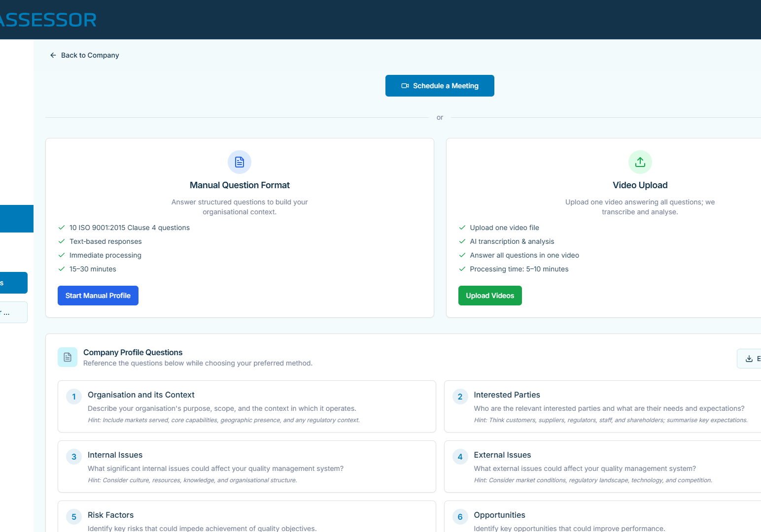Click the checkmark beside AI transcription & analysis
761x532 pixels.
(x=462, y=241)
